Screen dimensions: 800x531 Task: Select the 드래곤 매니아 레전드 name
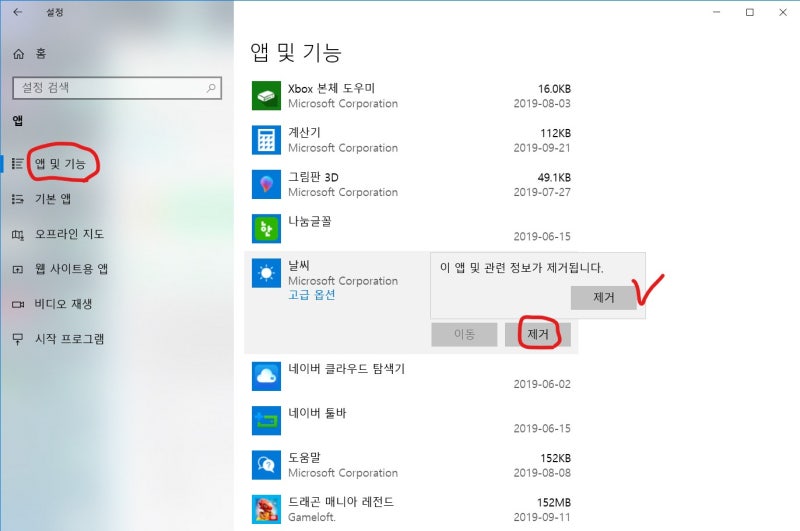click(x=341, y=502)
